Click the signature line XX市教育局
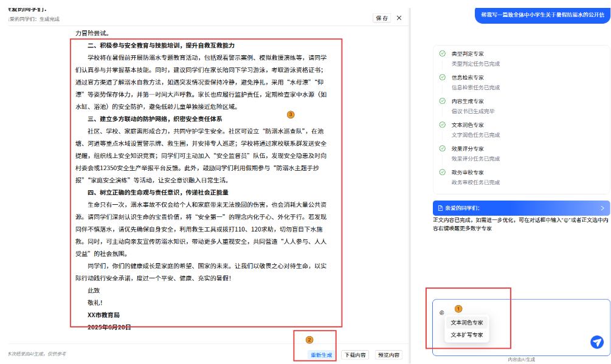This screenshot has height=364, width=611. [103, 315]
